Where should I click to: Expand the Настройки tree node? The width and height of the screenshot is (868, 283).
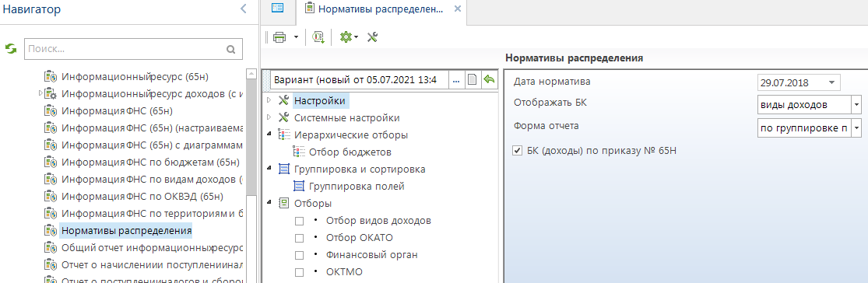[x=269, y=100]
